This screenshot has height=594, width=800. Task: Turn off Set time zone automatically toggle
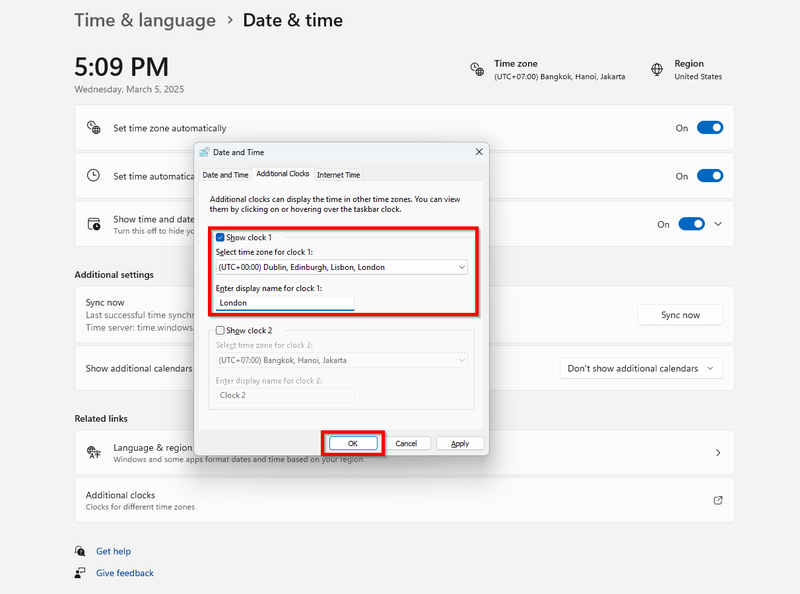point(710,128)
